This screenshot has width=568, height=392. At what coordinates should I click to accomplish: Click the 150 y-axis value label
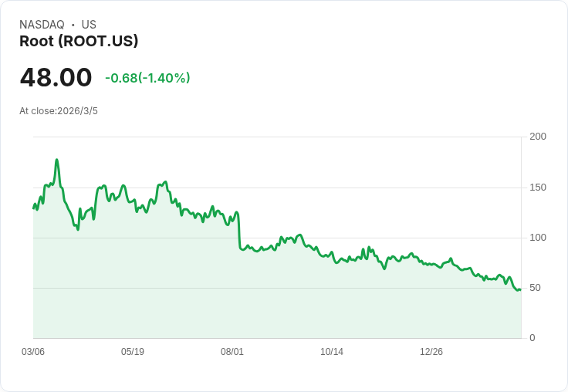click(x=538, y=188)
